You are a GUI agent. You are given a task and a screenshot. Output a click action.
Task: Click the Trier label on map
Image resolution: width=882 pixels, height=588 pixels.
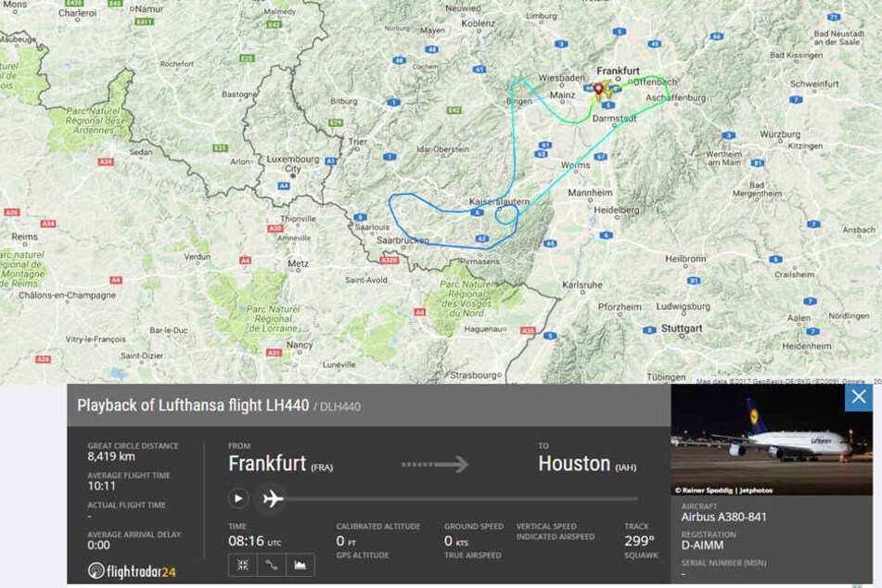pos(358,142)
